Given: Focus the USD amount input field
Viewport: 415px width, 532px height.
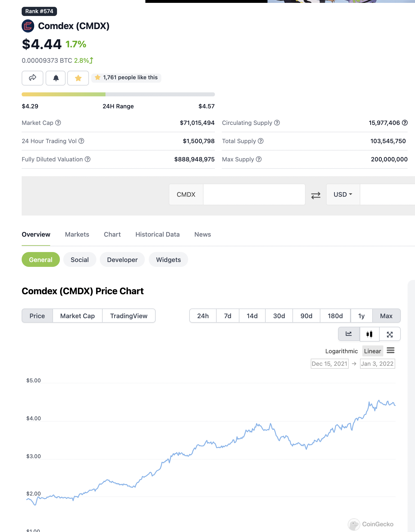Looking at the screenshot, I should 387,194.
